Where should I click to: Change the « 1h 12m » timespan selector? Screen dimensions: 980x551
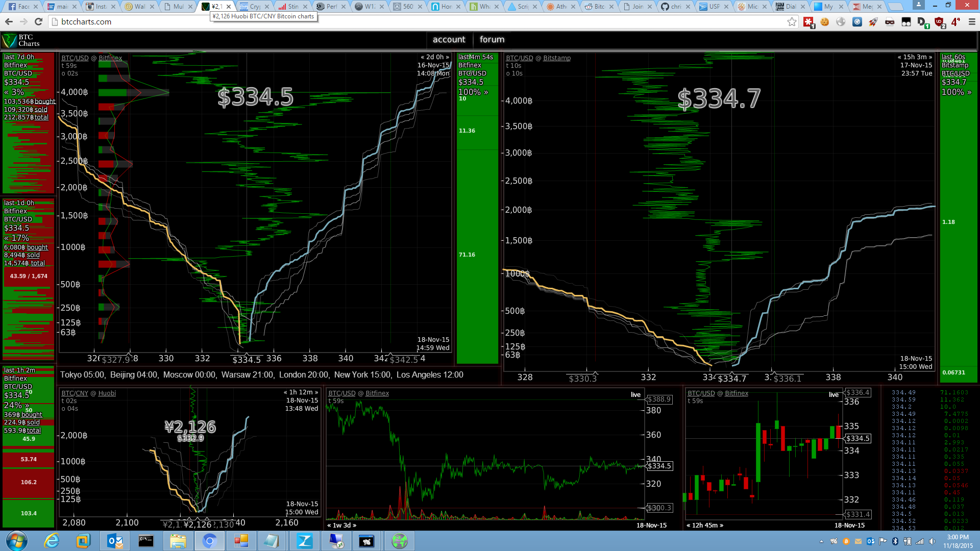(301, 392)
